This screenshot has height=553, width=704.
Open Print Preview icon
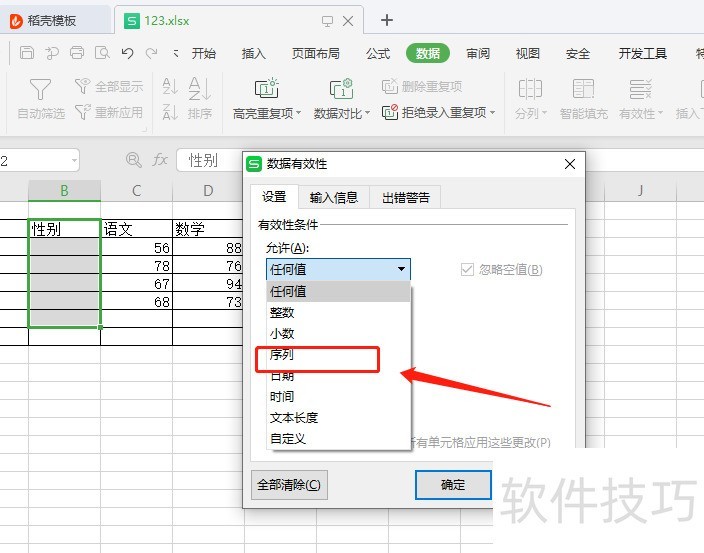(x=102, y=53)
